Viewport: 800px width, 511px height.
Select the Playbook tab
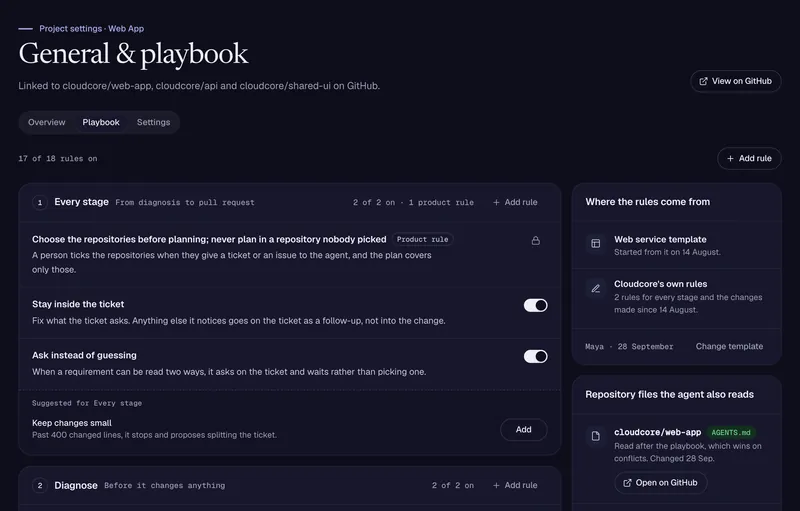[x=101, y=122]
